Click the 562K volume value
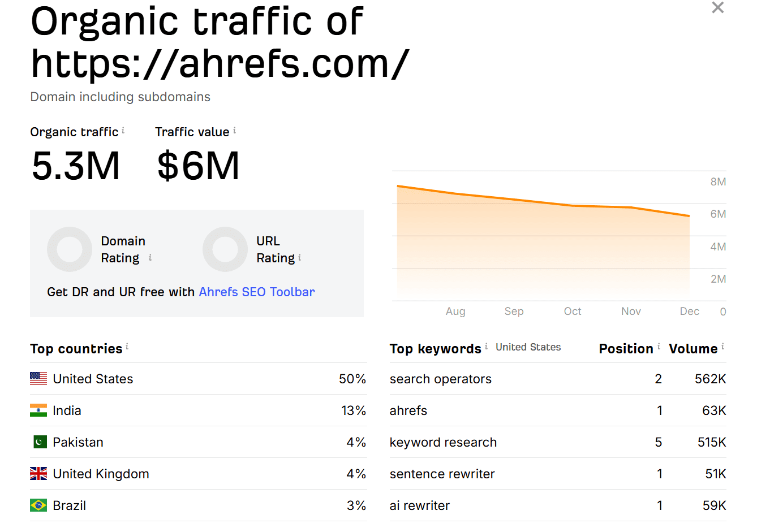 click(x=711, y=379)
